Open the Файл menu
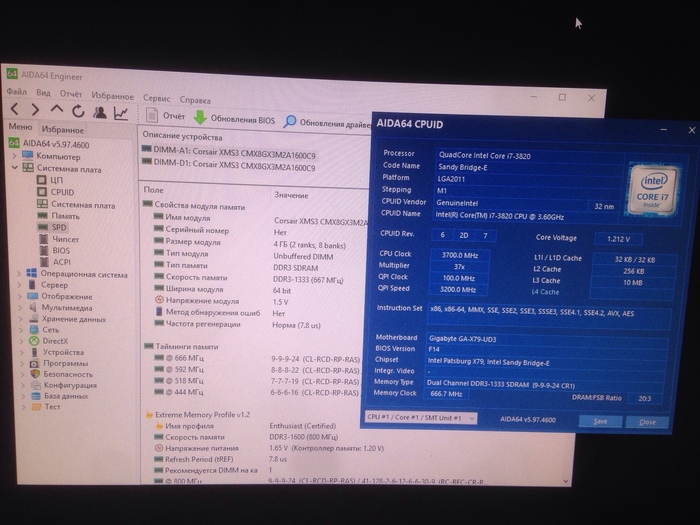The width and height of the screenshot is (700, 525). (16, 92)
